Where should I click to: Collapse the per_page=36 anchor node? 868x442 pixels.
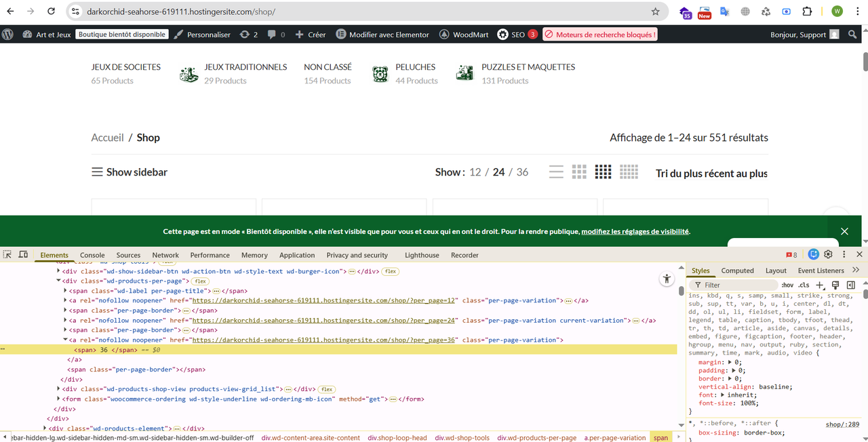[x=66, y=340]
